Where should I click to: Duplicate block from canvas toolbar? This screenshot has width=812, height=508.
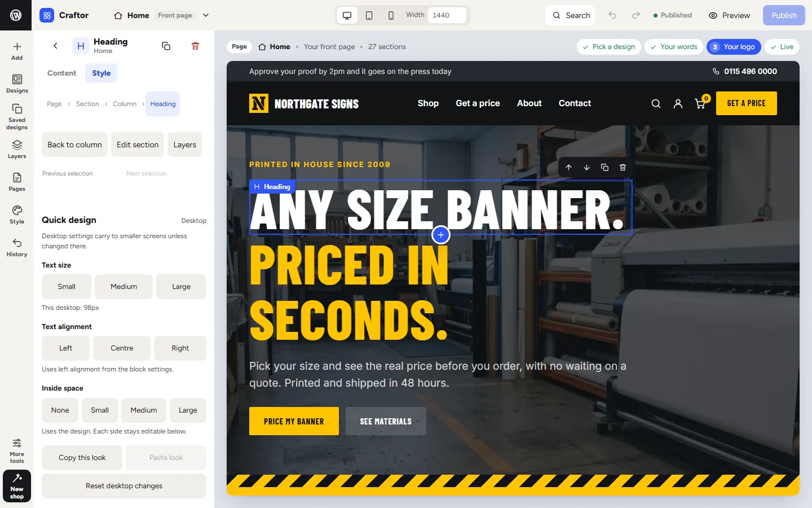tap(604, 167)
